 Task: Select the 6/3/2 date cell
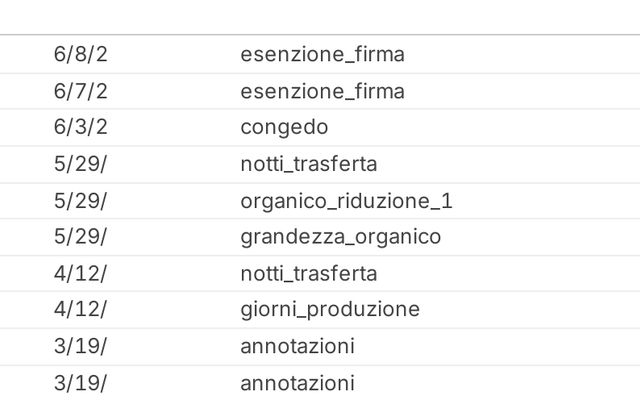pos(80,127)
